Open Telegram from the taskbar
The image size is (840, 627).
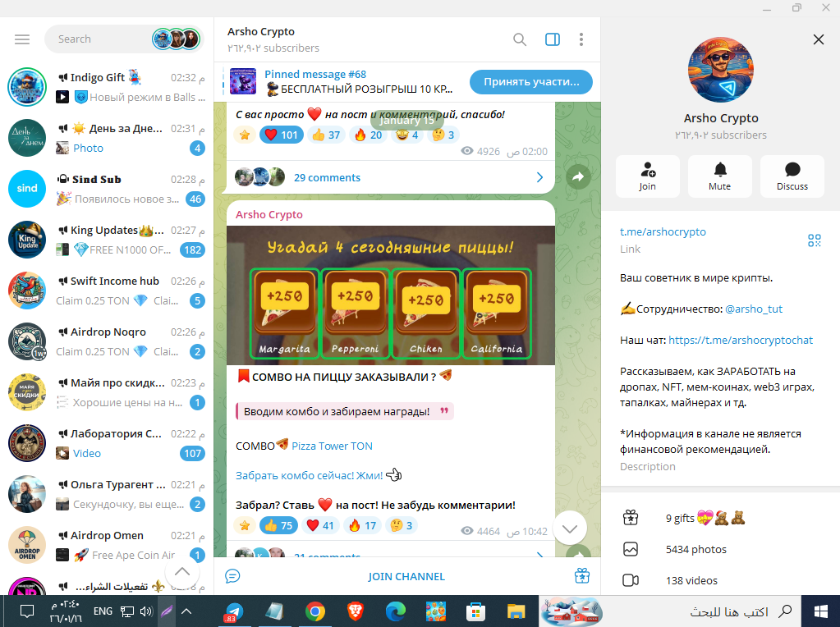click(233, 611)
